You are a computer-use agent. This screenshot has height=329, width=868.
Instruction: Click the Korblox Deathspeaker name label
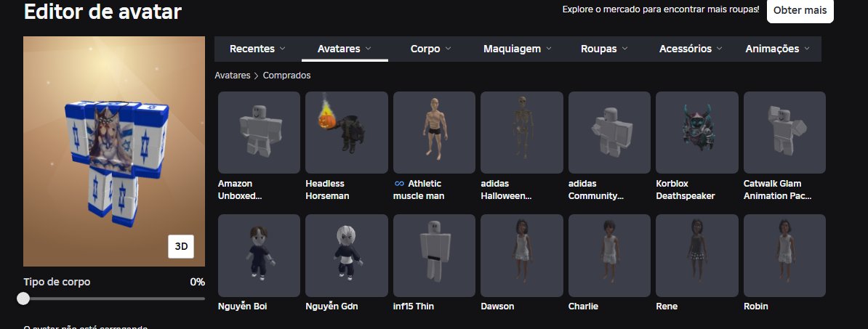(x=686, y=190)
